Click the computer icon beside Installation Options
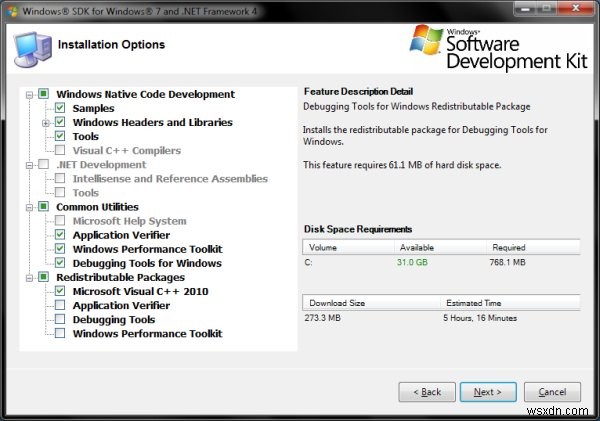The image size is (600, 421). 33,49
